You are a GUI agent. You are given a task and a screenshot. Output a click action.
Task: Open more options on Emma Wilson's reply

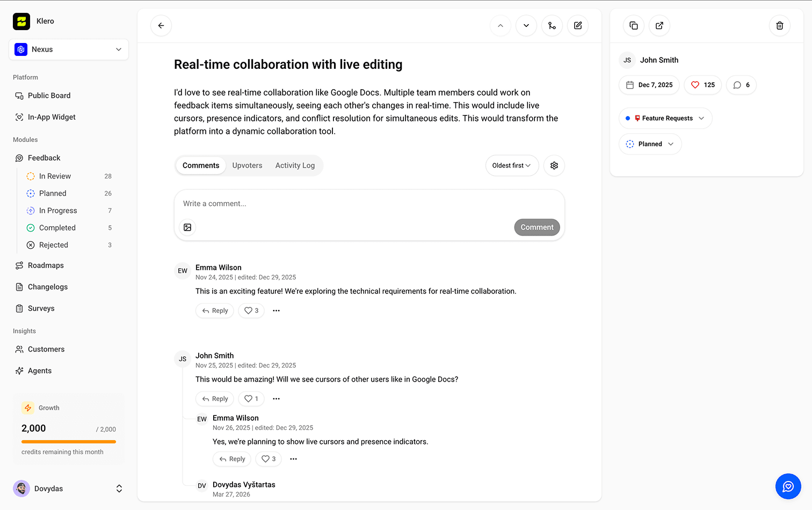point(294,459)
